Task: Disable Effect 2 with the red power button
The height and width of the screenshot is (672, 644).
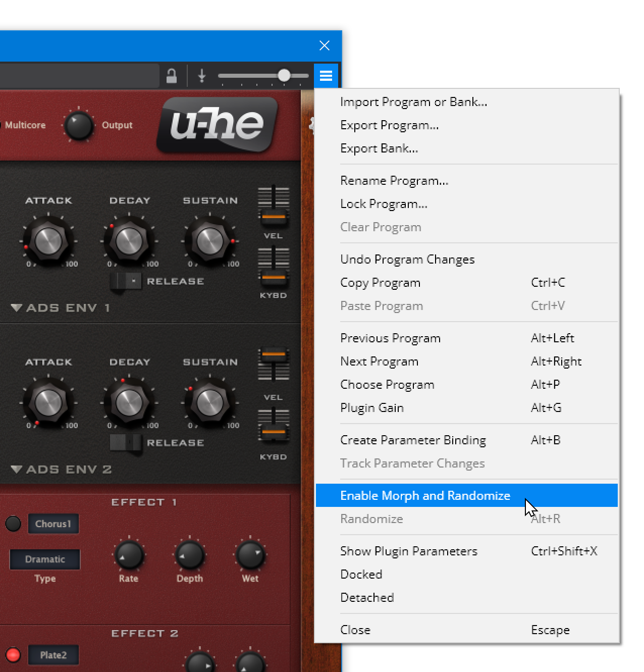Action: [13, 655]
